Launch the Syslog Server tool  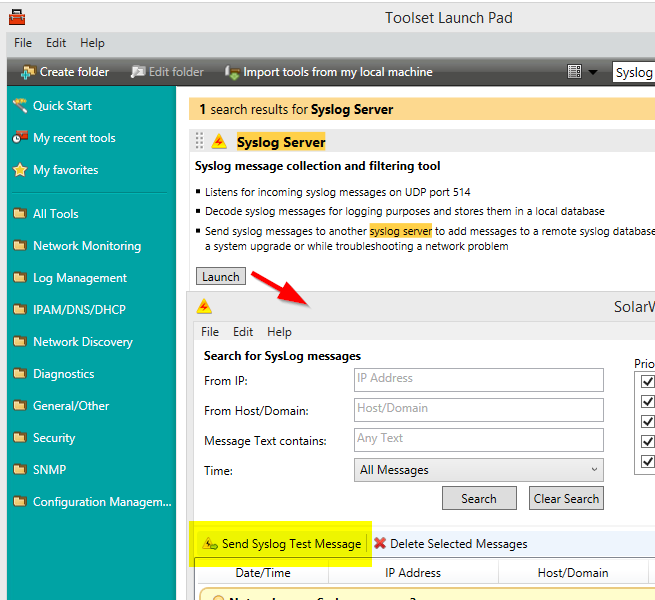pos(221,277)
